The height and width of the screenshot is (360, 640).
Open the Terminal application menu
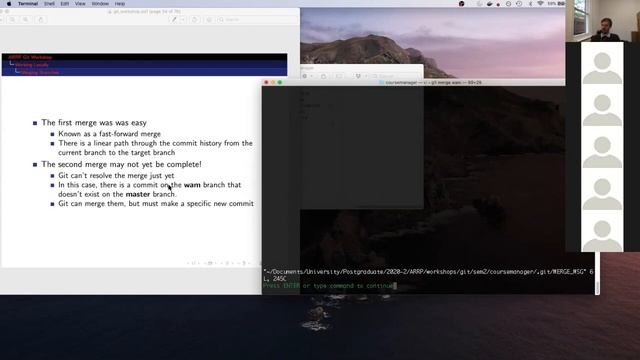point(28,4)
